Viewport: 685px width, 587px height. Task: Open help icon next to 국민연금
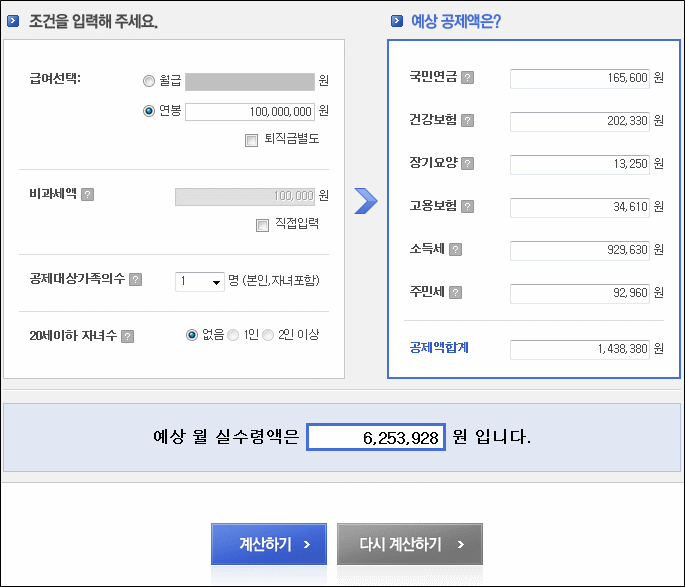(x=467, y=78)
